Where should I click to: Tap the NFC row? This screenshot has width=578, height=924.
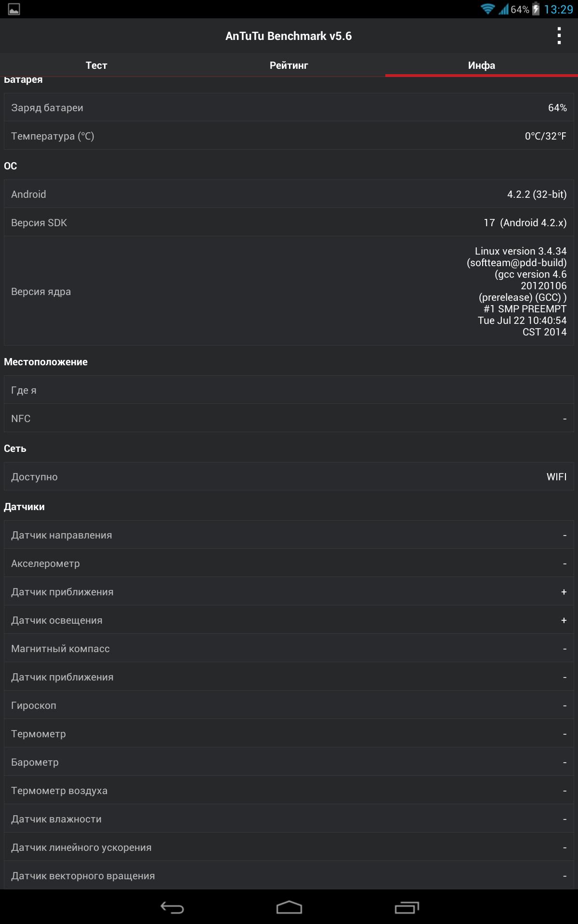tap(289, 419)
